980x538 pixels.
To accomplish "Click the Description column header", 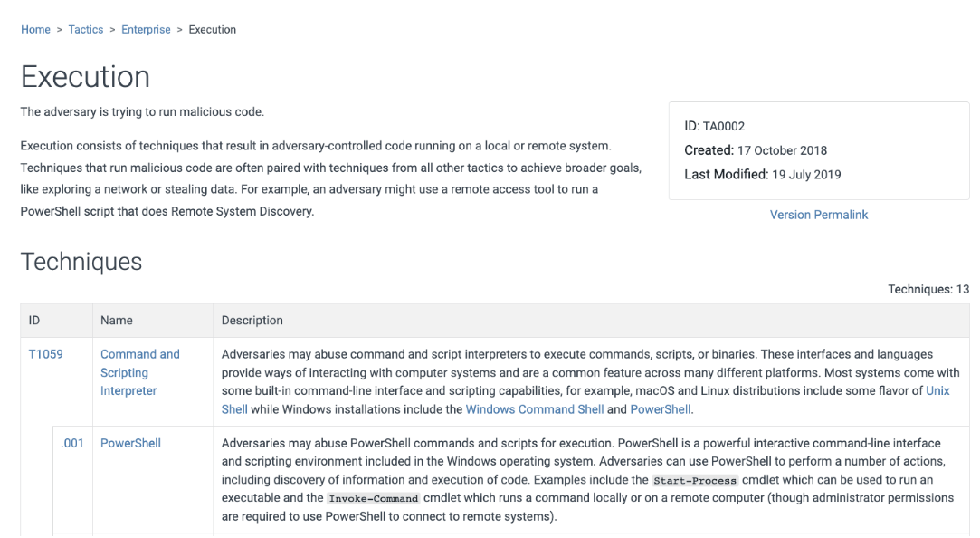I will click(252, 320).
